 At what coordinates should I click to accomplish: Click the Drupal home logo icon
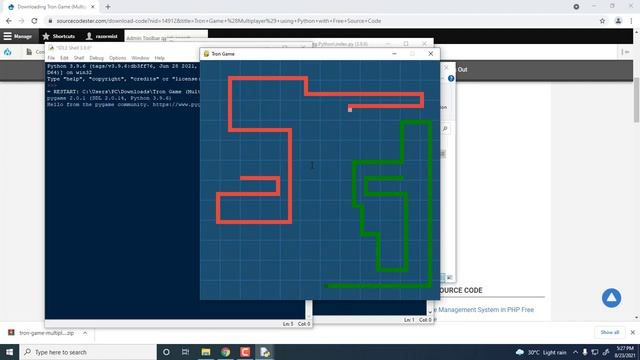[x=7, y=52]
